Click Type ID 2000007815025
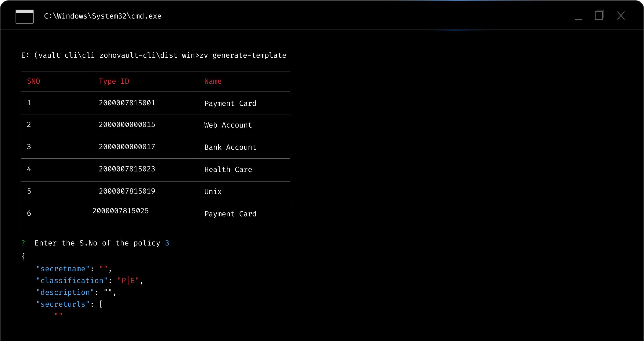The height and width of the screenshot is (341, 644). [120, 211]
